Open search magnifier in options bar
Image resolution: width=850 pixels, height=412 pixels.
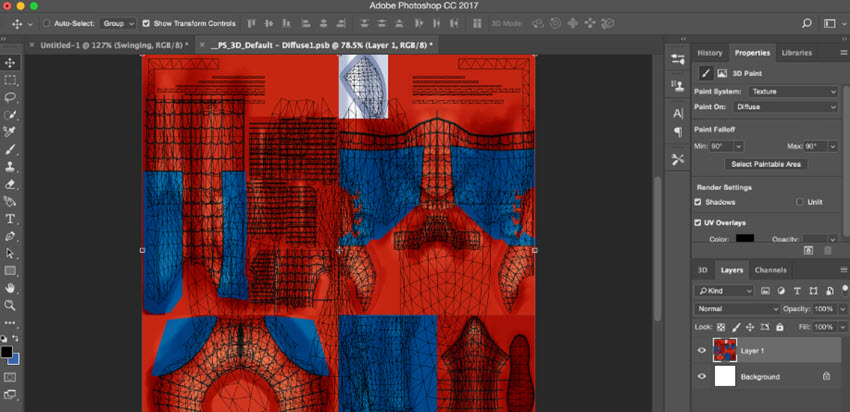point(807,23)
